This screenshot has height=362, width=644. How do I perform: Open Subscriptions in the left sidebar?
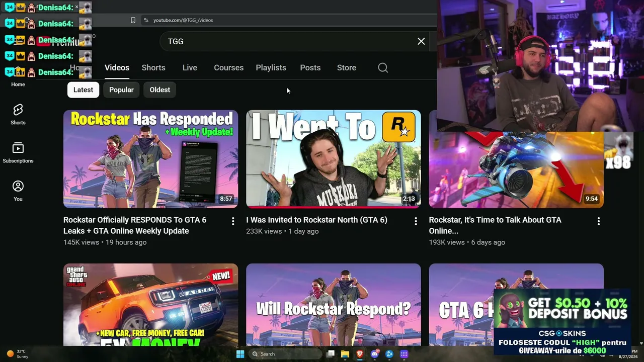(18, 153)
